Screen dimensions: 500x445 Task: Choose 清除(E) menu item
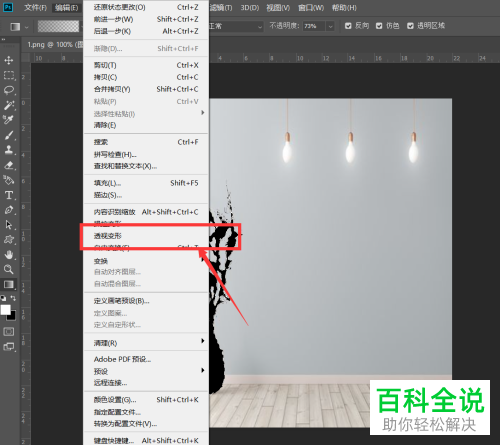tap(146, 125)
